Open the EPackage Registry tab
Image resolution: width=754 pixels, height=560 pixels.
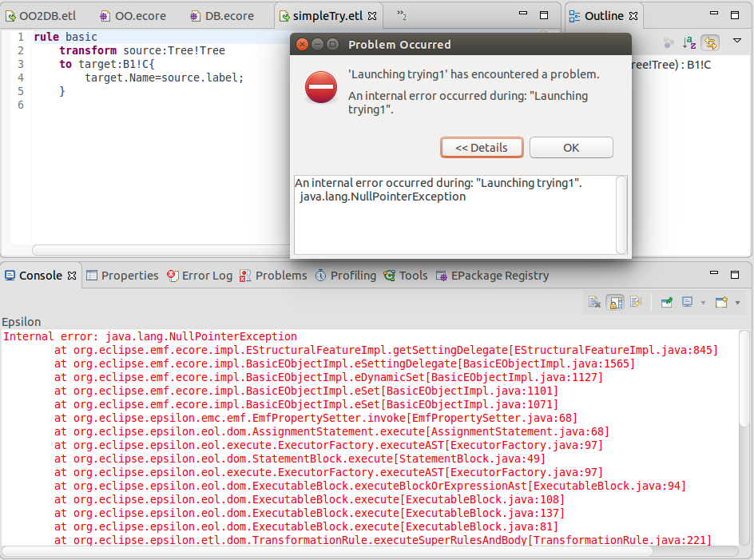coord(492,276)
